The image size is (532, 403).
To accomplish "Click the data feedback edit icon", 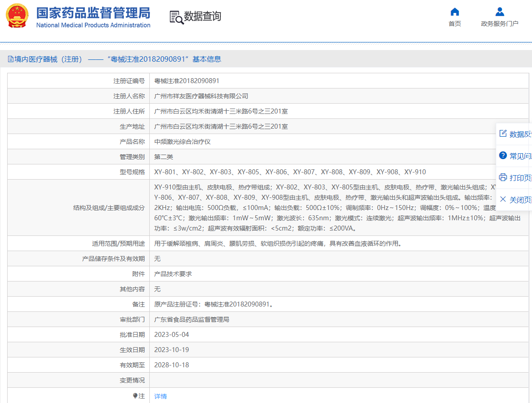I will coord(503,134).
